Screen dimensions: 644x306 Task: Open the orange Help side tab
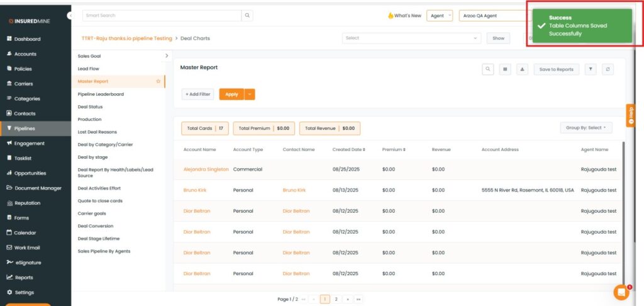(x=630, y=115)
